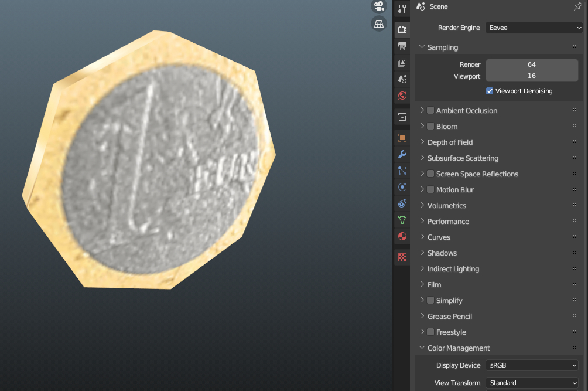
Task: Enable Ambient Occlusion checkbox
Action: tap(430, 111)
